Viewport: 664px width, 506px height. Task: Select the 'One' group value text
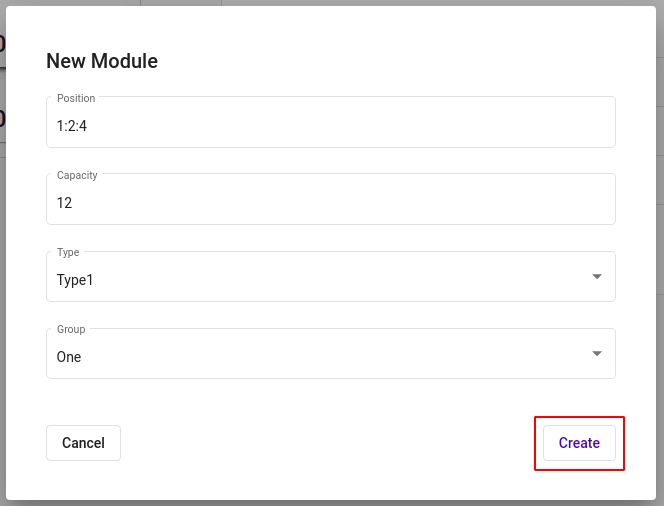pyautogui.click(x=69, y=357)
